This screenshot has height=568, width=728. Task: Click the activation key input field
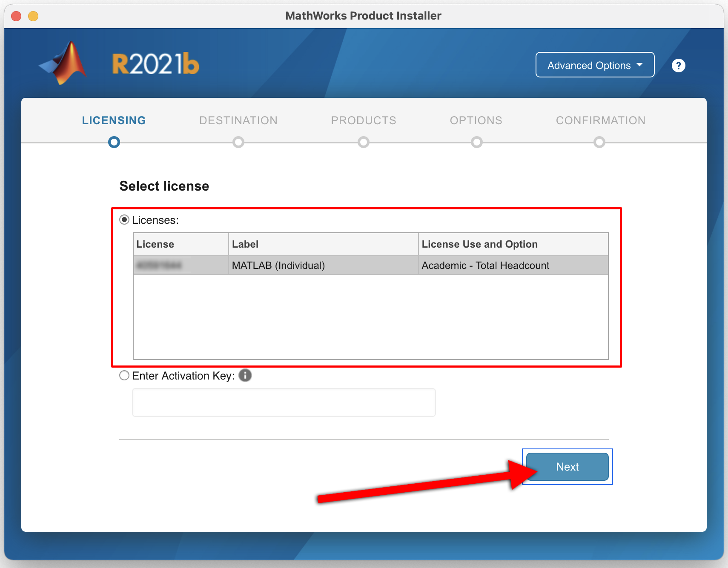pos(284,402)
